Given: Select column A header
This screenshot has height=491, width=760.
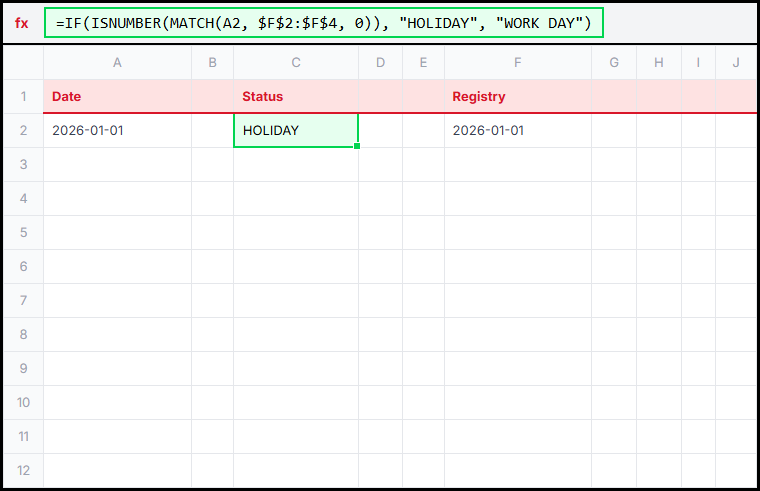Looking at the screenshot, I should point(117,63).
